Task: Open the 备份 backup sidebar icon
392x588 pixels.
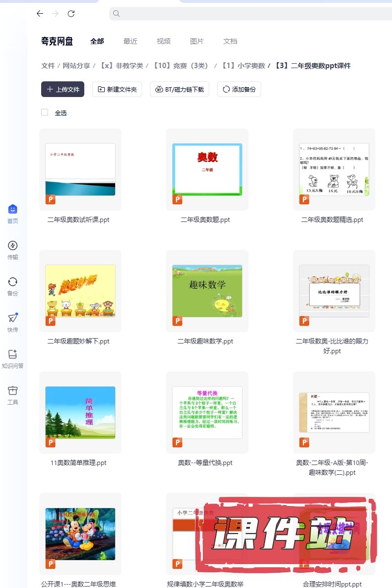Action: click(x=13, y=282)
